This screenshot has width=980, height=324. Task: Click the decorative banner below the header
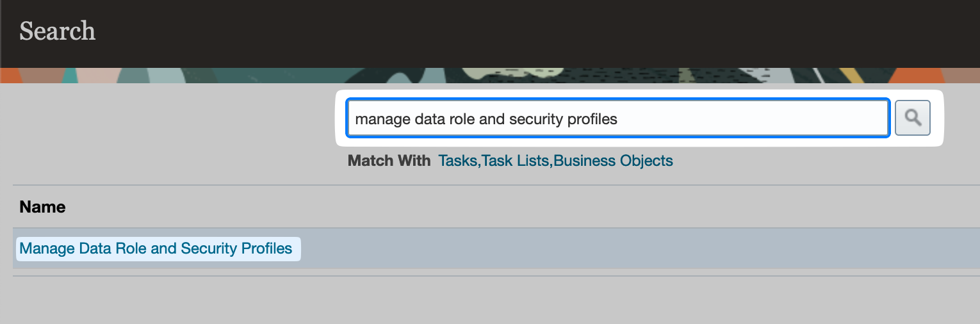tap(490, 76)
